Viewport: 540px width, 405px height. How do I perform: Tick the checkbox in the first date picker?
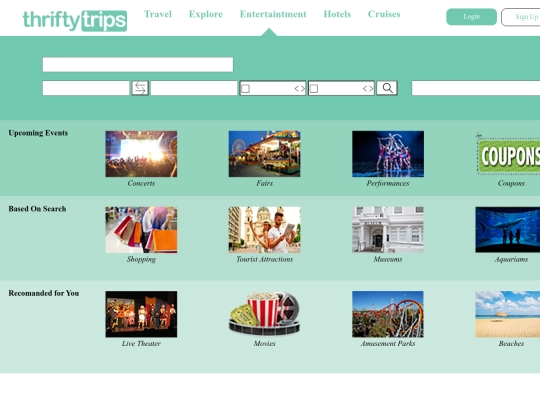pos(245,89)
